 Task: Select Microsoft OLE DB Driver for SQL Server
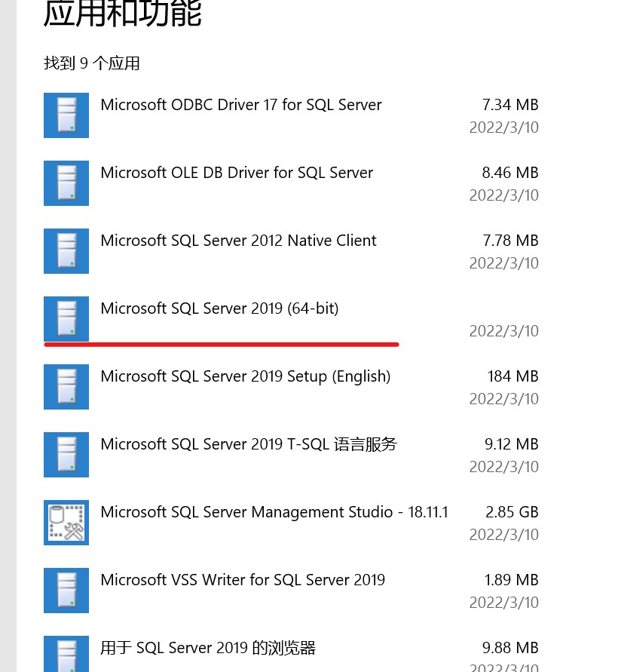coord(237,173)
